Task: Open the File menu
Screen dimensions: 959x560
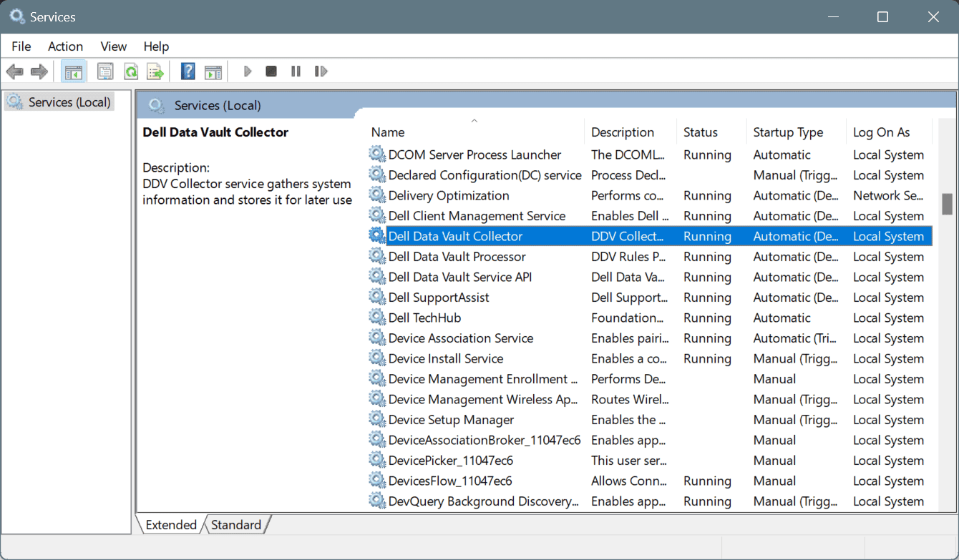Action: [21, 46]
